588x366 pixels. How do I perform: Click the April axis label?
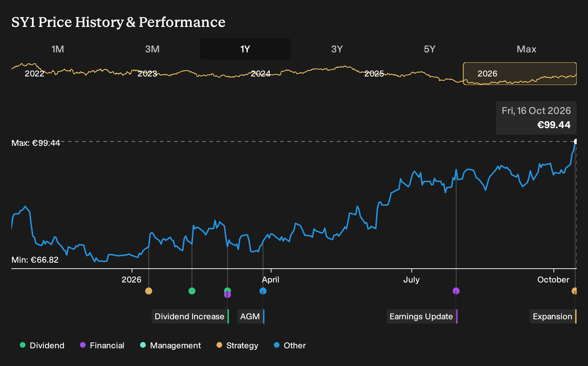(271, 280)
